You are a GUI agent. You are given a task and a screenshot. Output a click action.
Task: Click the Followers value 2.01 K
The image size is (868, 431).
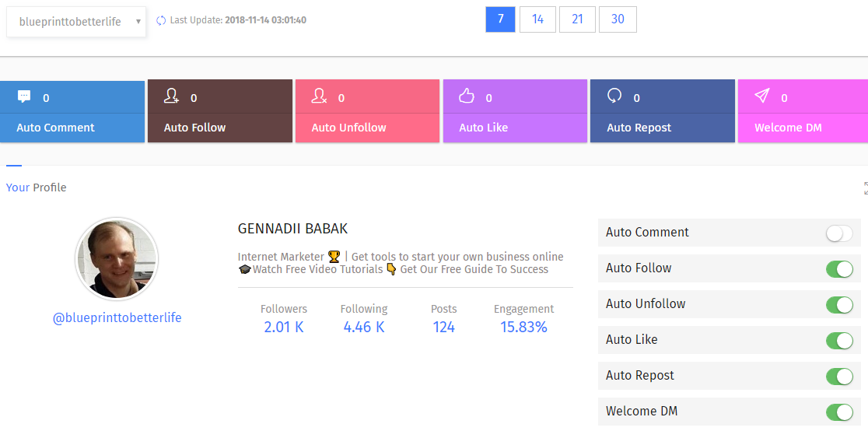point(284,328)
